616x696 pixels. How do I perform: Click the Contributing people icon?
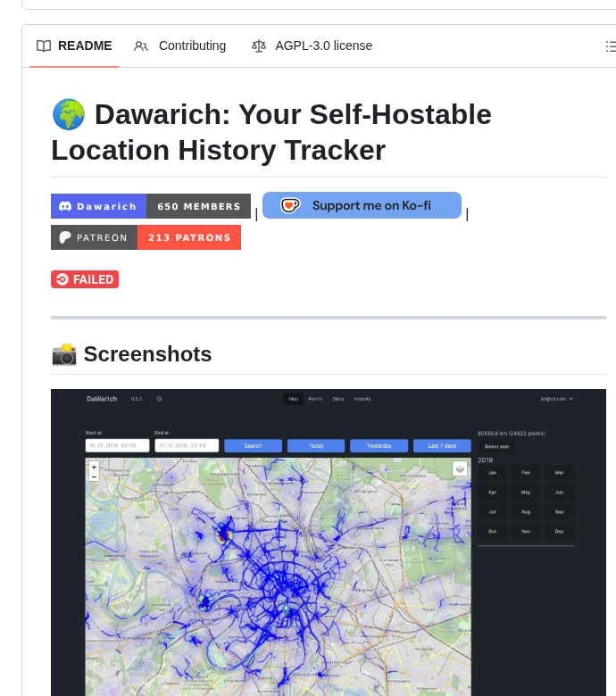coord(141,46)
